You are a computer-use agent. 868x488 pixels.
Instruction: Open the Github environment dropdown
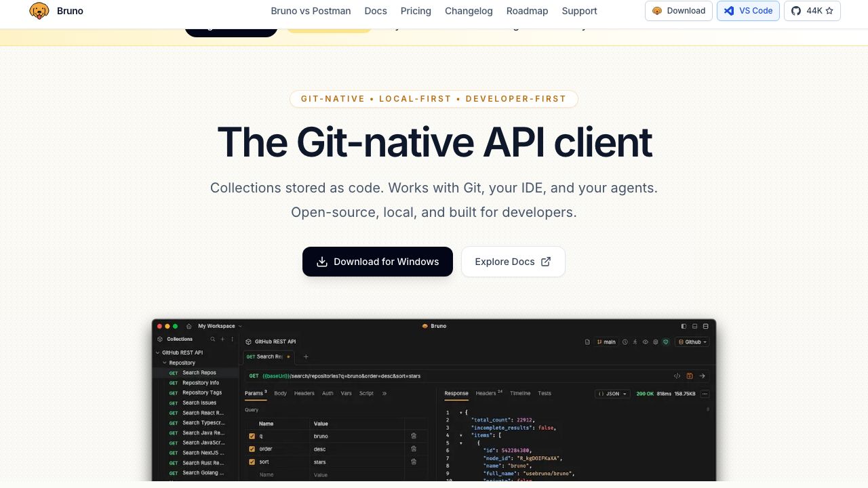click(x=692, y=342)
